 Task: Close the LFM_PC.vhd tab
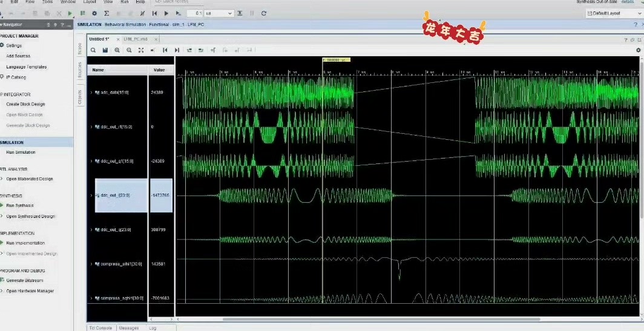156,39
